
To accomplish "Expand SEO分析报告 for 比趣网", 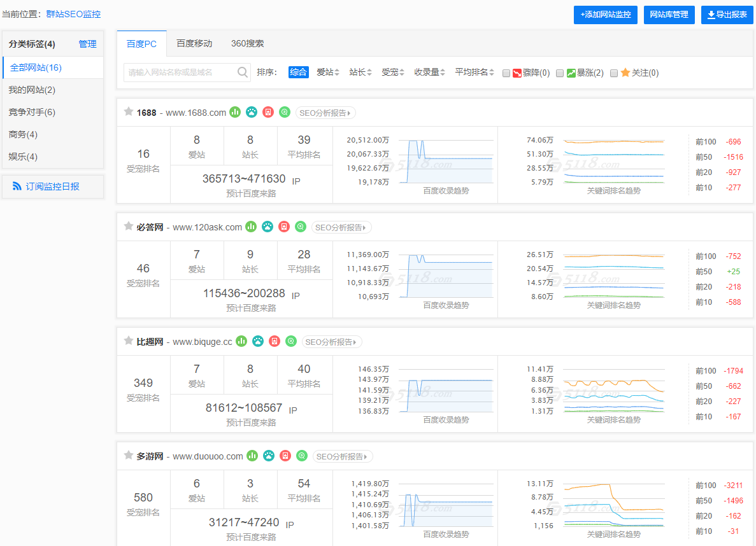I will [x=332, y=342].
